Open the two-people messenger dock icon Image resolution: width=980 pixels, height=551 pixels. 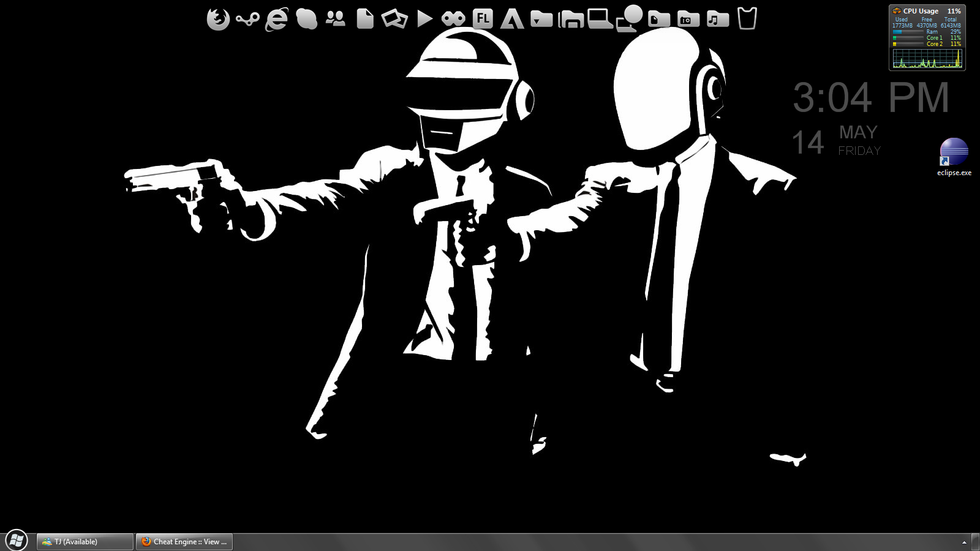(336, 18)
